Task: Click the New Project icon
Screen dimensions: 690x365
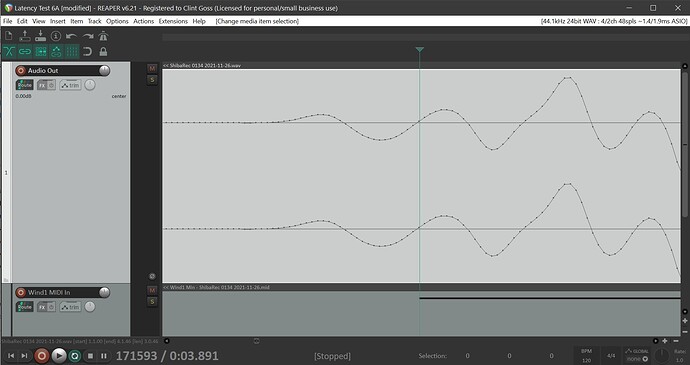Action: click(8, 36)
